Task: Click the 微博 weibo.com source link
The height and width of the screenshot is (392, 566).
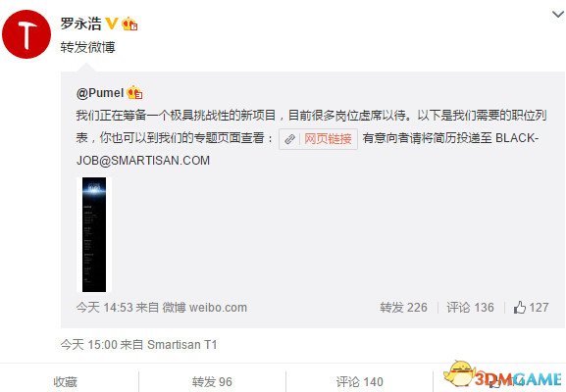Action: point(205,308)
